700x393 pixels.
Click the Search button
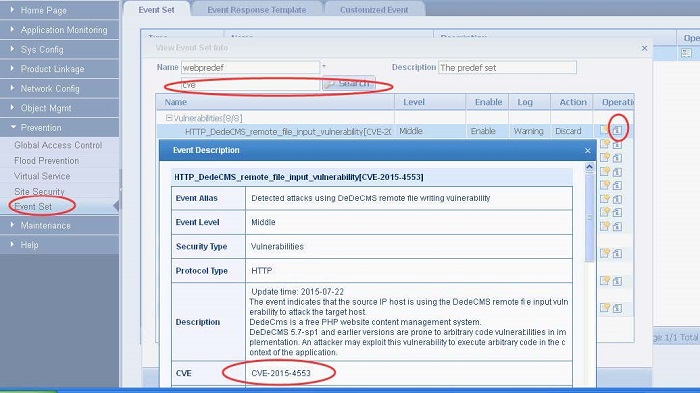349,84
